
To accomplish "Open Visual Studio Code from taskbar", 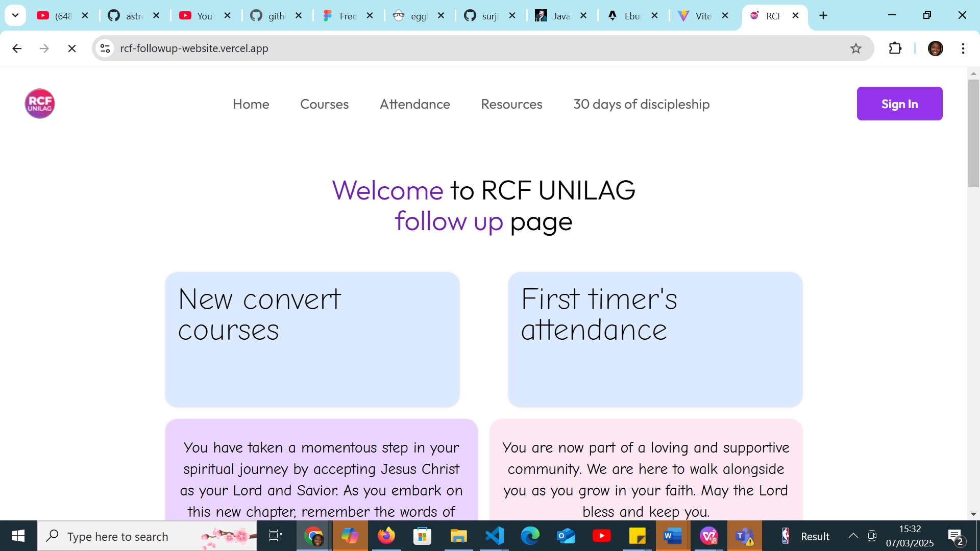I will 494,536.
